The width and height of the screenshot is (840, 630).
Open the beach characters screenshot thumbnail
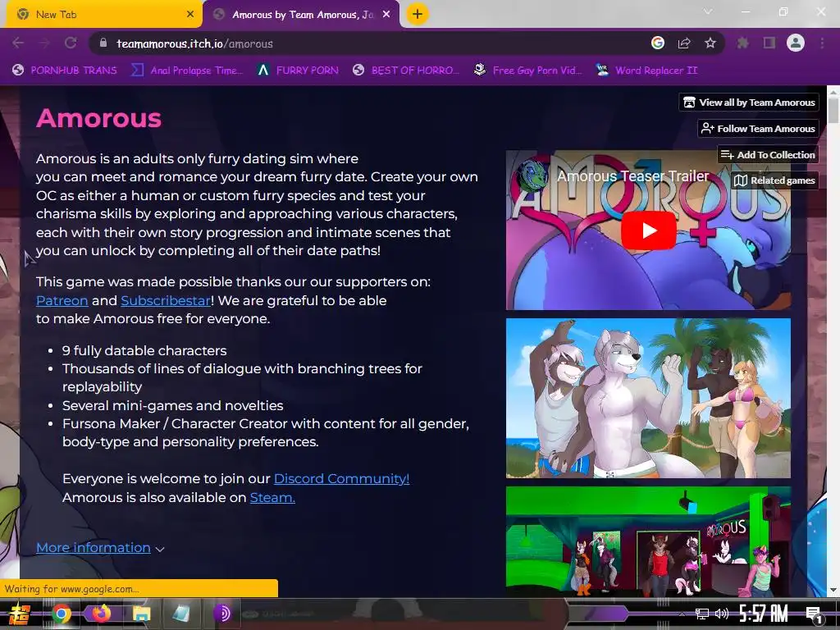pos(648,398)
